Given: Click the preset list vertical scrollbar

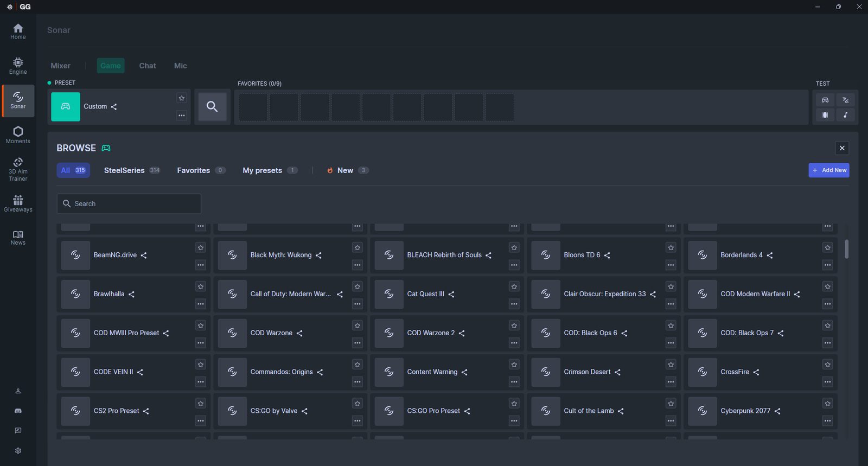Looking at the screenshot, I should pyautogui.click(x=846, y=249).
